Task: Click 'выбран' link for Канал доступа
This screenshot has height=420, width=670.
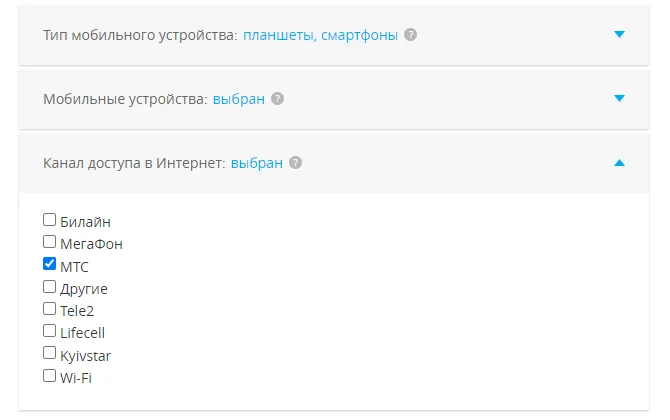Action: pyautogui.click(x=257, y=163)
